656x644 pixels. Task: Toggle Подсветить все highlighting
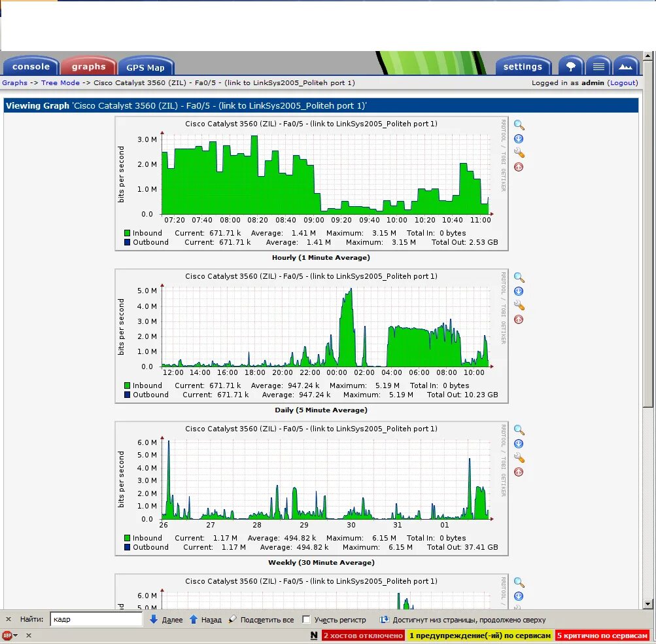(x=262, y=620)
